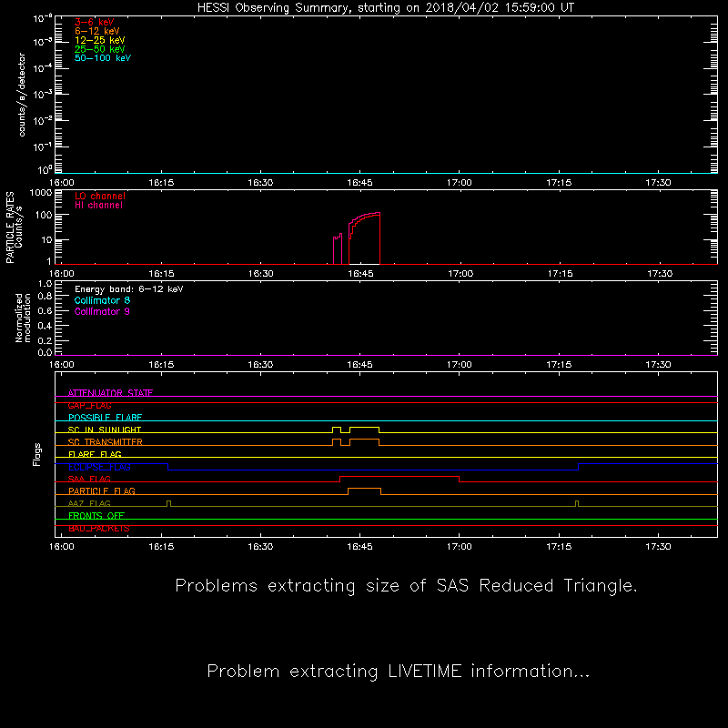Select the Collimator 8 legend label

102,300
